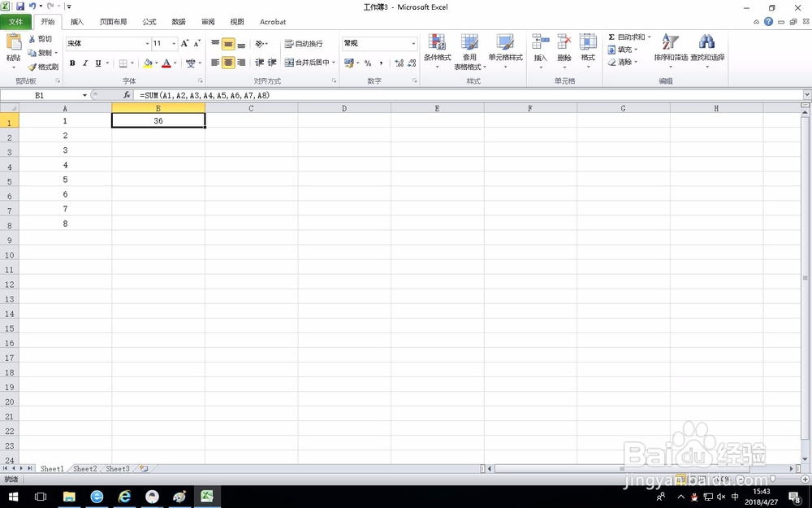This screenshot has height=508, width=812.
Task: Expand the formula bar with the arrow
Action: (807, 95)
